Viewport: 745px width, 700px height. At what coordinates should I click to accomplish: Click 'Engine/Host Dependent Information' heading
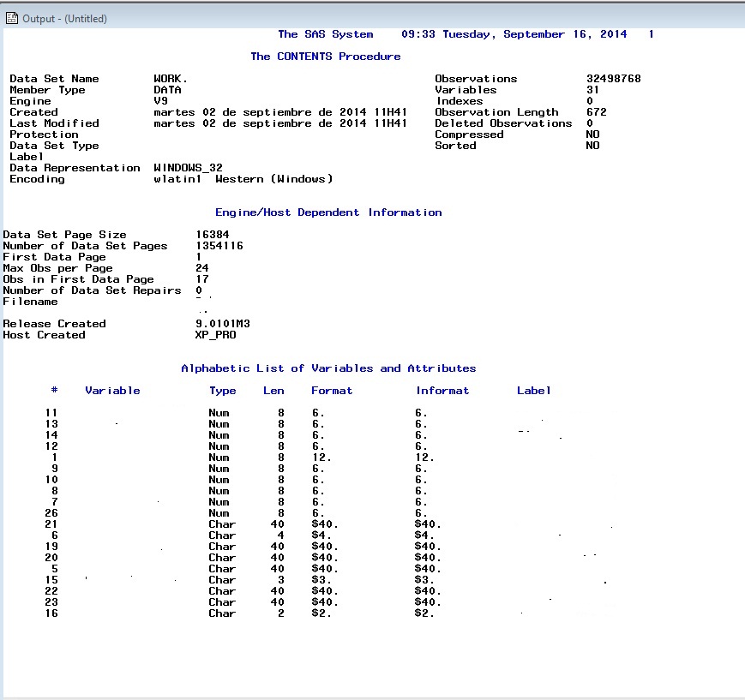[x=328, y=212]
